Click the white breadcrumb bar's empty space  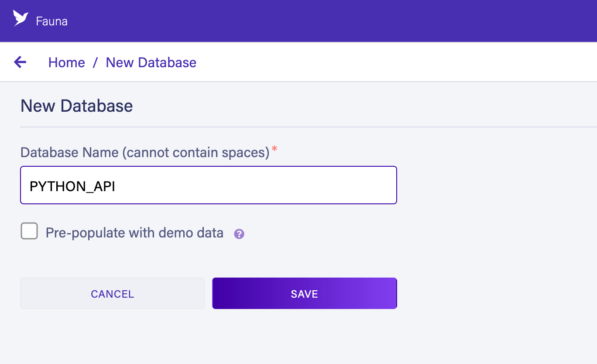click(x=393, y=62)
